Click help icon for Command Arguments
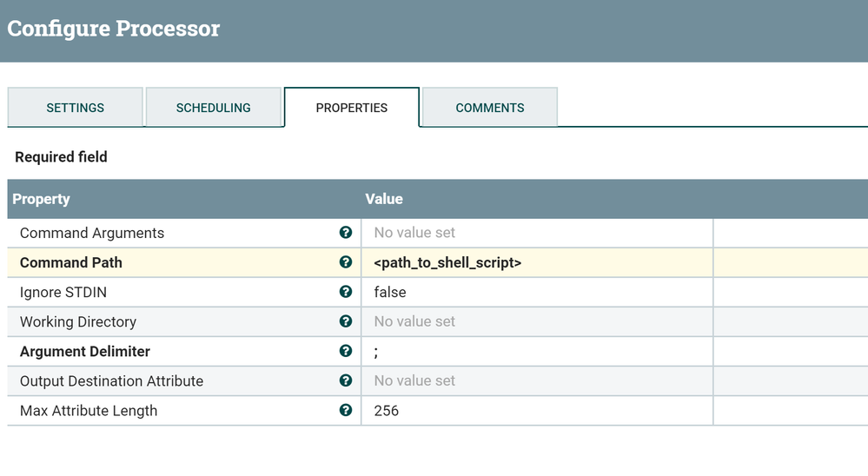This screenshot has height=476, width=868. click(346, 233)
